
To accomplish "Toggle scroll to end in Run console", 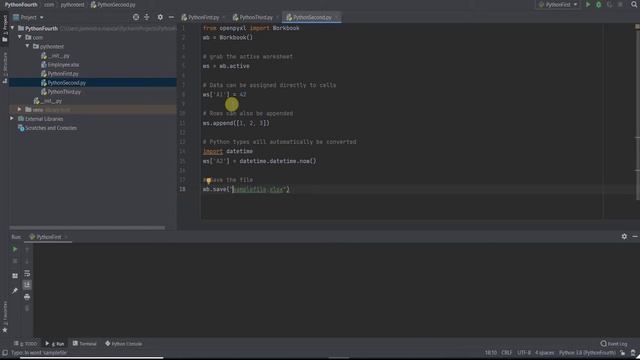I will click(27, 284).
